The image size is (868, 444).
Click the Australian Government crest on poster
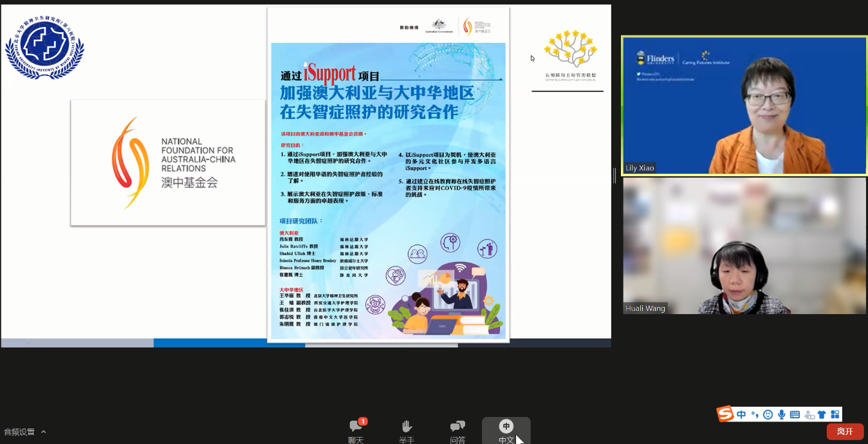click(439, 26)
